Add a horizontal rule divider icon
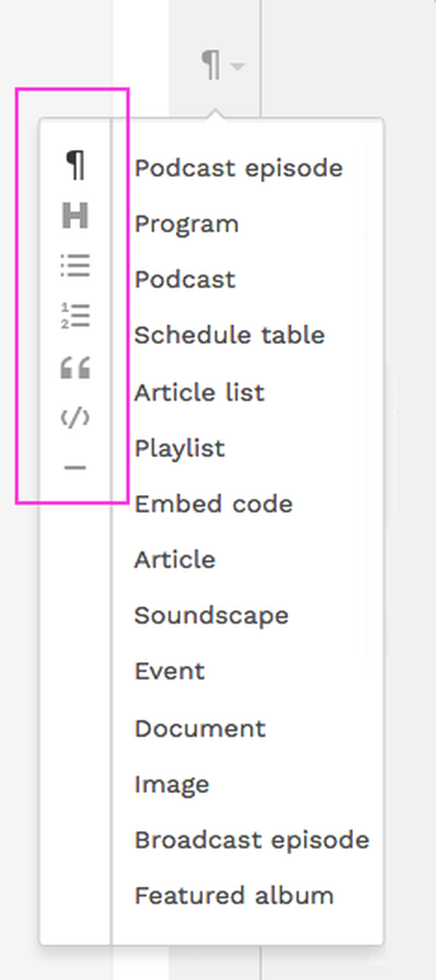 [x=76, y=467]
